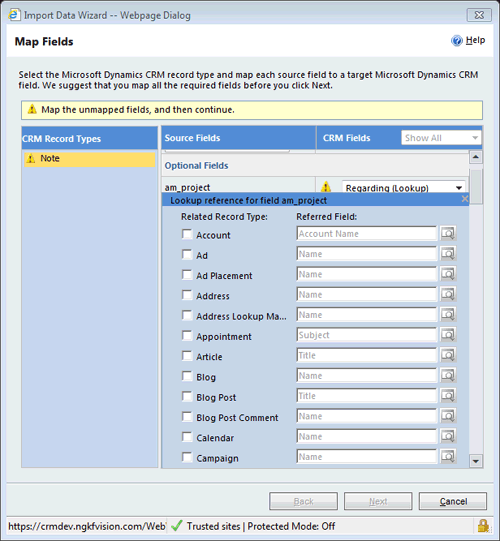Open lookup icon in Address row
The height and width of the screenshot is (541, 500).
click(x=448, y=295)
